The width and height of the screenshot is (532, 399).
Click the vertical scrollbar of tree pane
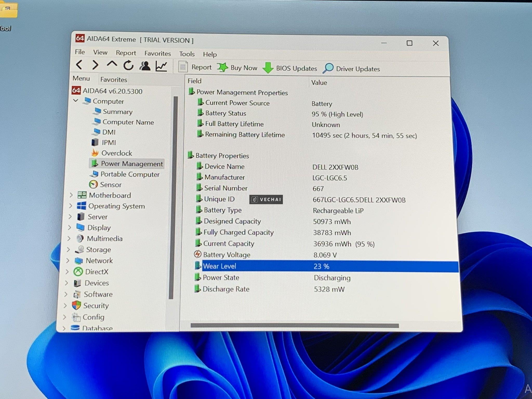174,197
